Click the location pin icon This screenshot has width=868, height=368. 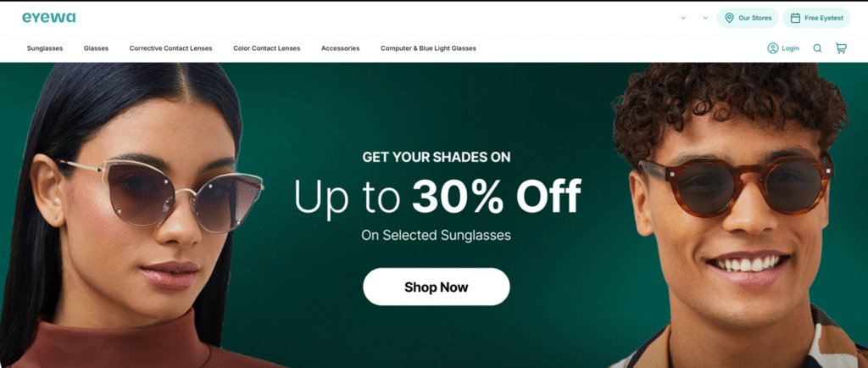[729, 18]
